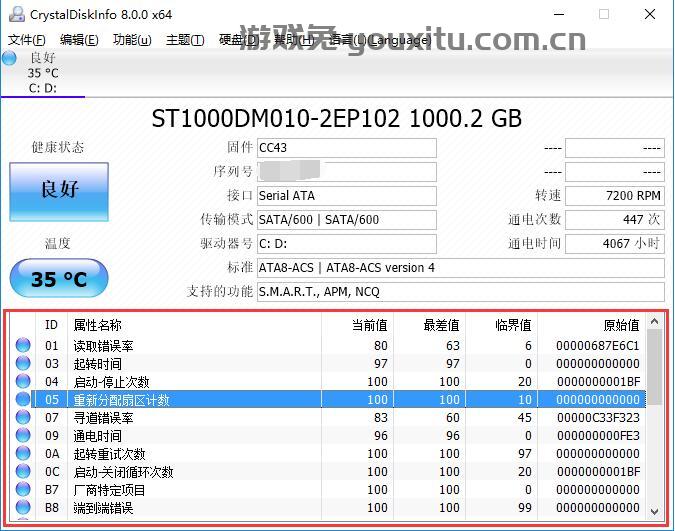Click the interface field Serial ATA

pos(347,196)
